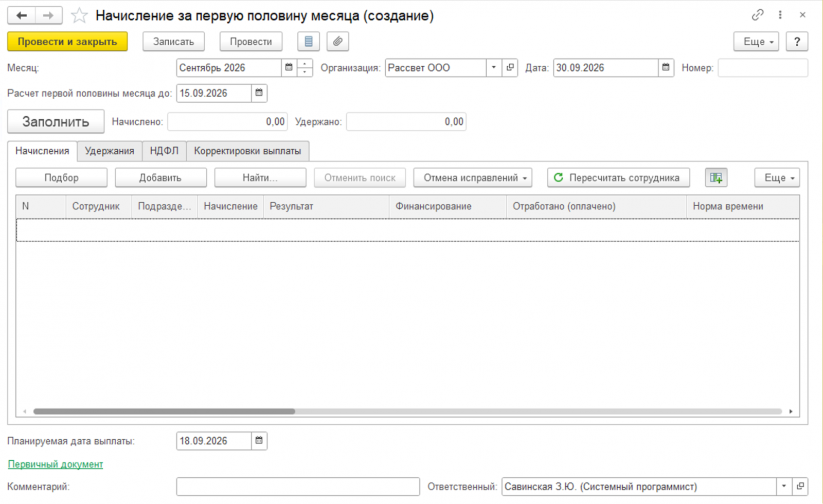Open the responsible person's card icon
Screen dimensions: 823x504
pyautogui.click(x=800, y=487)
